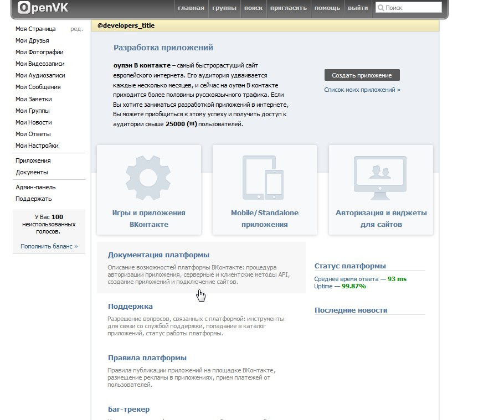This screenshot has height=420, width=504.
Task: Go to поиск in the header
Action: click(x=253, y=8)
